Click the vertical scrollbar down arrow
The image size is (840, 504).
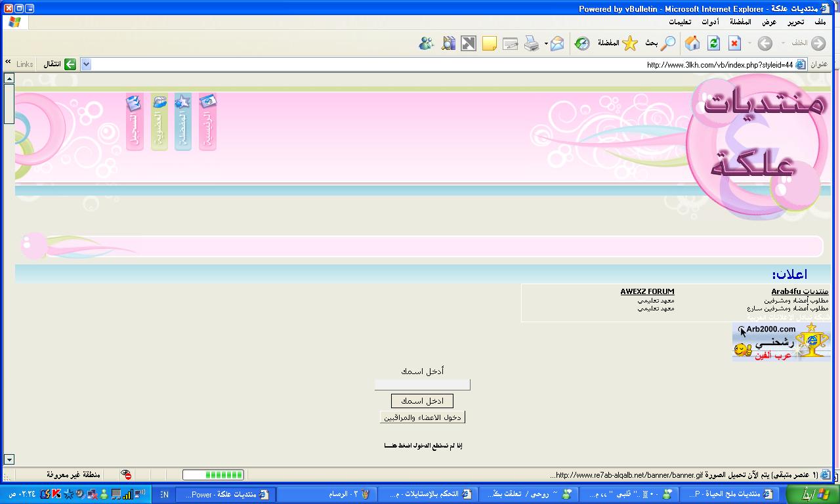[x=9, y=459]
